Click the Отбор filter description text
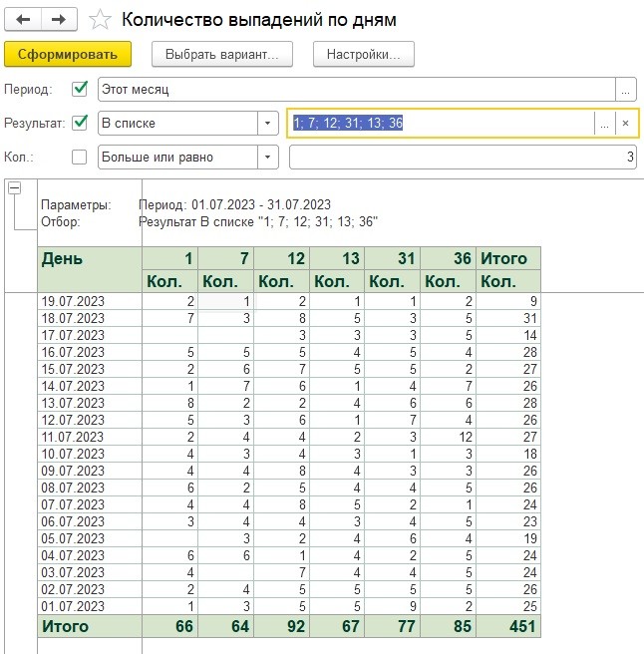This screenshot has height=654, width=644. pyautogui.click(x=258, y=221)
